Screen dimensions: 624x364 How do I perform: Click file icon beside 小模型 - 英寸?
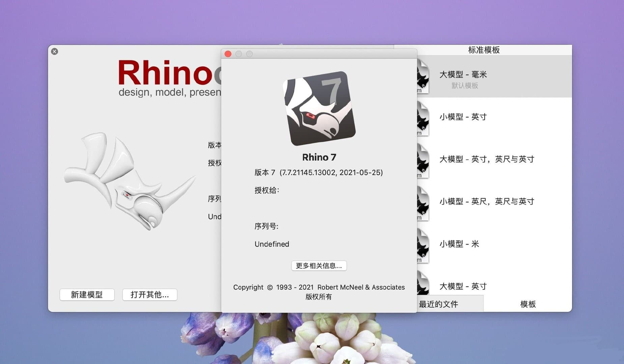click(x=423, y=119)
